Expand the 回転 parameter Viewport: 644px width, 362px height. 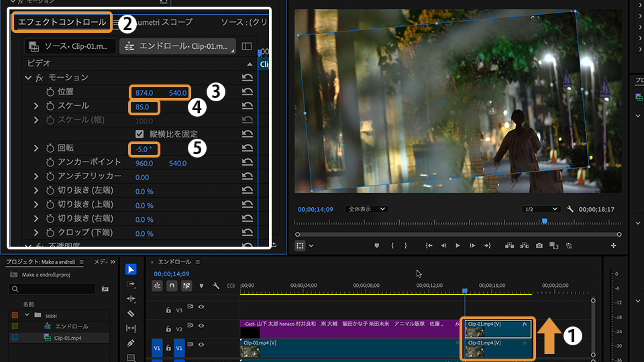point(36,148)
